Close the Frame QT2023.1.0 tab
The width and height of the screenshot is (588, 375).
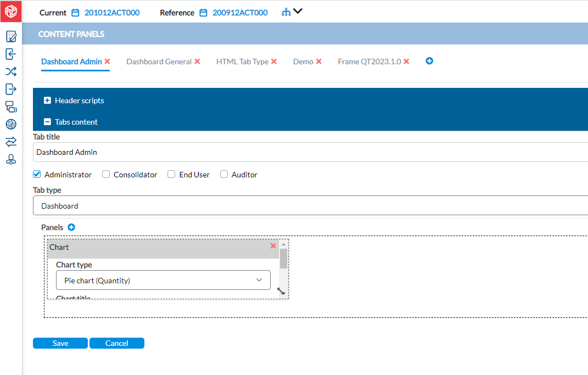[x=406, y=61]
